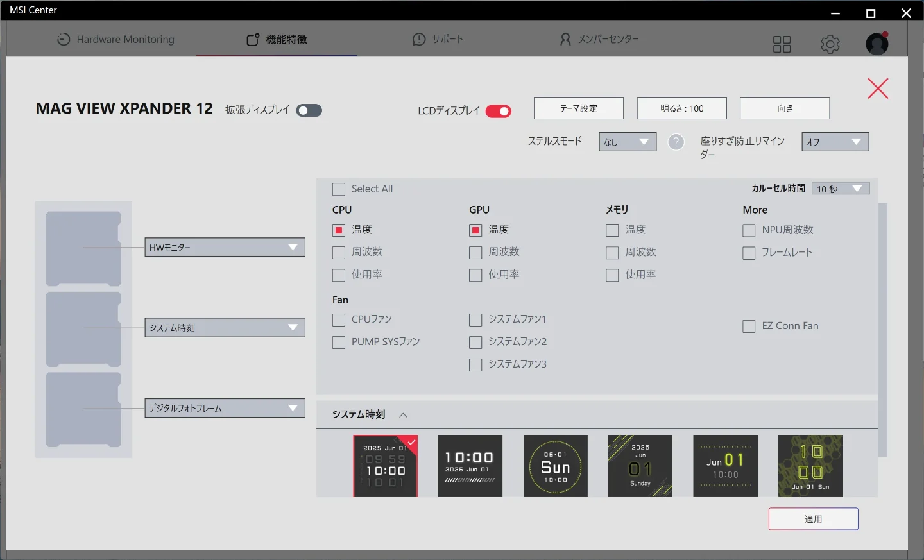Viewport: 924px width, 560px height.
Task: Select the 01 Sunday date clock thumbnail
Action: [640, 466]
